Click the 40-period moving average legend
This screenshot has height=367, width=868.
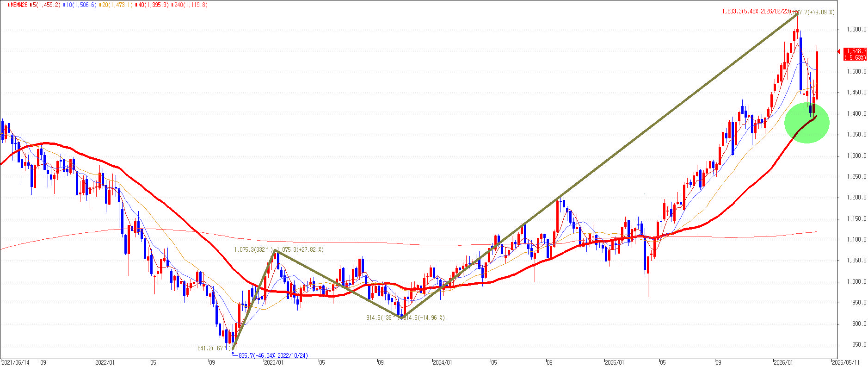pyautogui.click(x=153, y=5)
